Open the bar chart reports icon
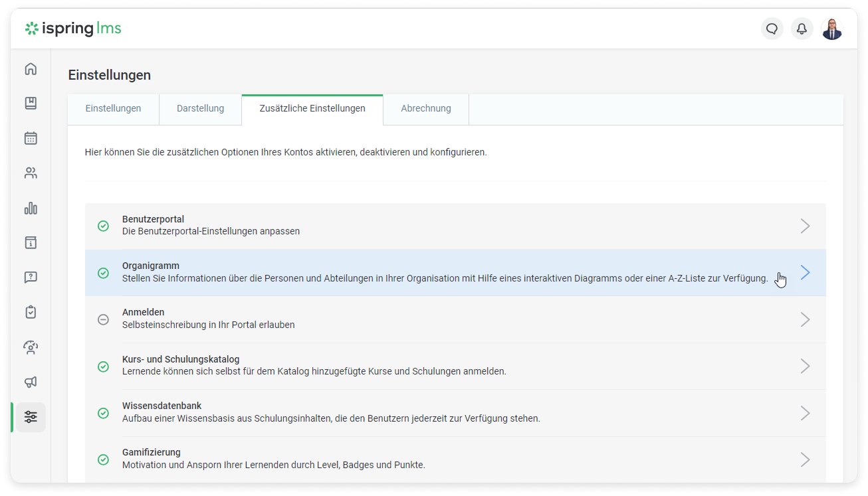The image size is (868, 496). pyautogui.click(x=31, y=208)
